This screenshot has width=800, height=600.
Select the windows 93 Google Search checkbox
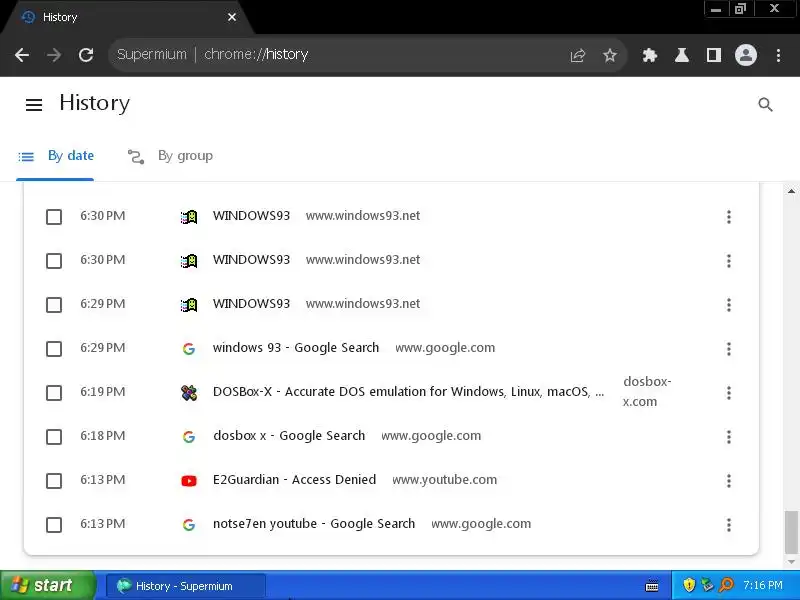tap(54, 349)
